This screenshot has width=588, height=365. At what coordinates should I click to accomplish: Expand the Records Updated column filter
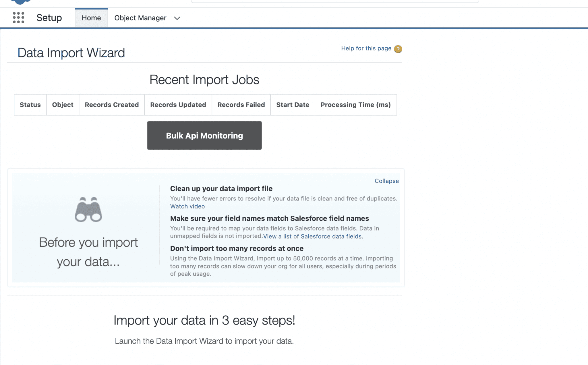(178, 104)
